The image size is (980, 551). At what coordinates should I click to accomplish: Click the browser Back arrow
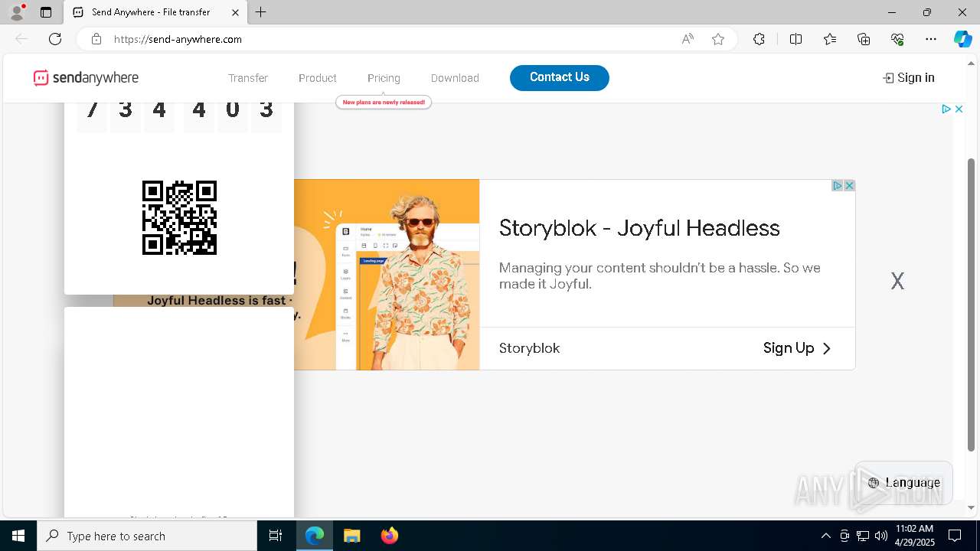(21, 39)
